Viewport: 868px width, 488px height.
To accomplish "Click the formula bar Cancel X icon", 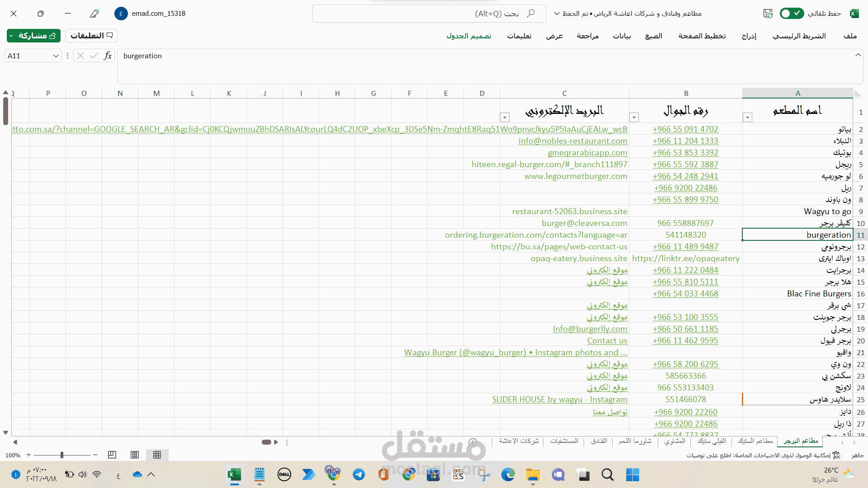I will pos(80,56).
